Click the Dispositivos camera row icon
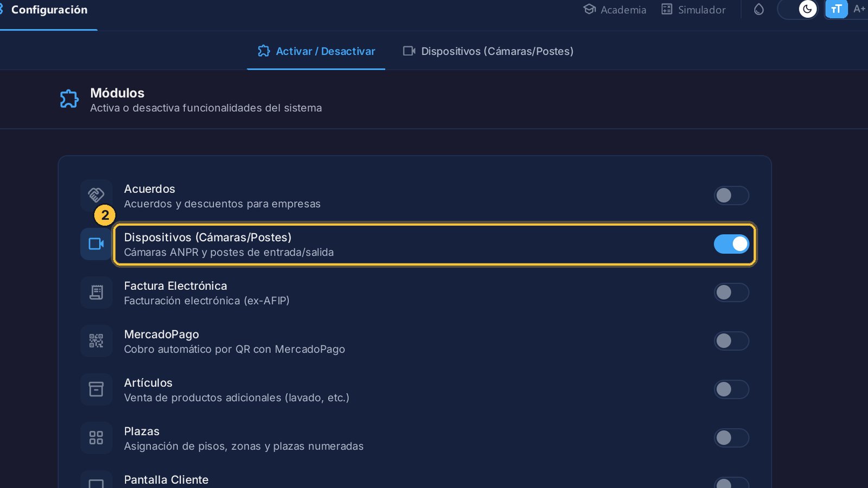Image resolution: width=868 pixels, height=488 pixels. click(x=96, y=244)
